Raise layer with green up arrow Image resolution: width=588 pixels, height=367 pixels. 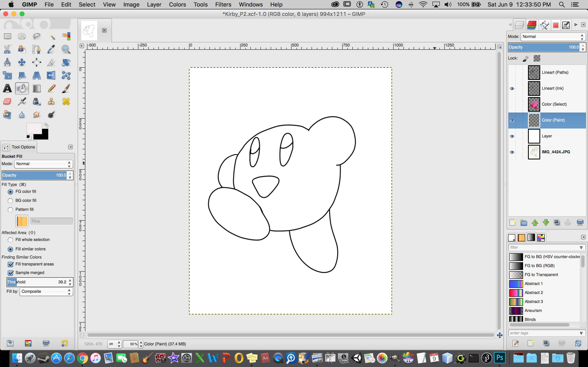[535, 223]
